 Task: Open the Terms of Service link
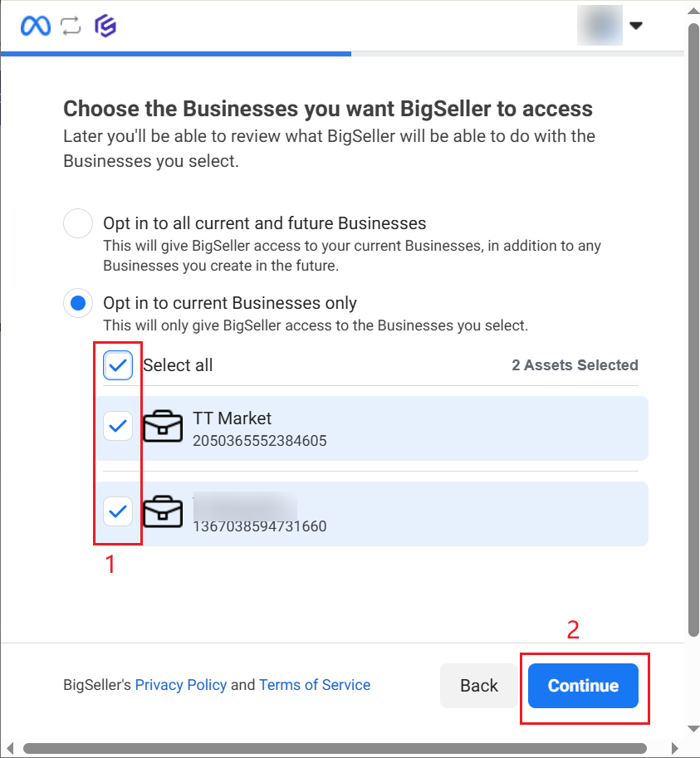pos(315,685)
